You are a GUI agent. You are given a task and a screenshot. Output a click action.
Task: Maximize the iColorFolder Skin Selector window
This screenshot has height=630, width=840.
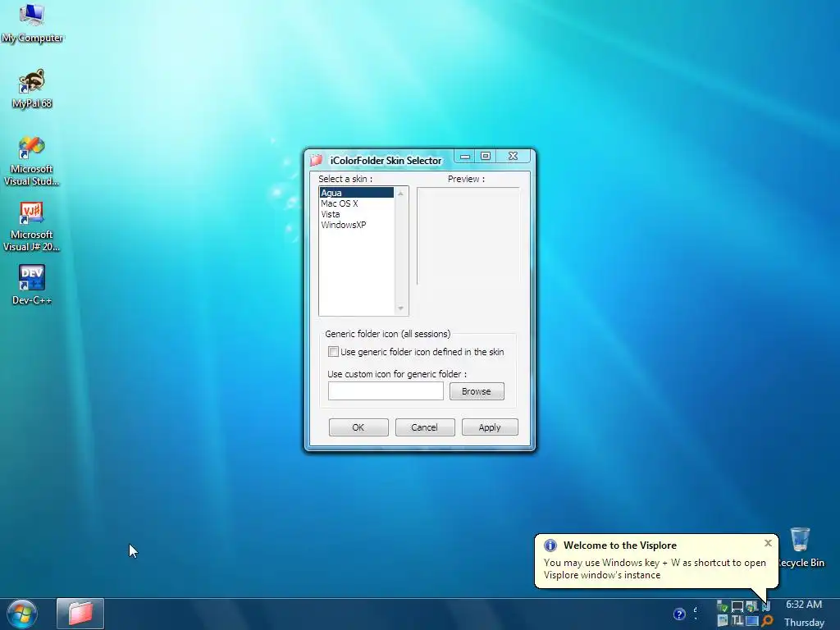(486, 156)
